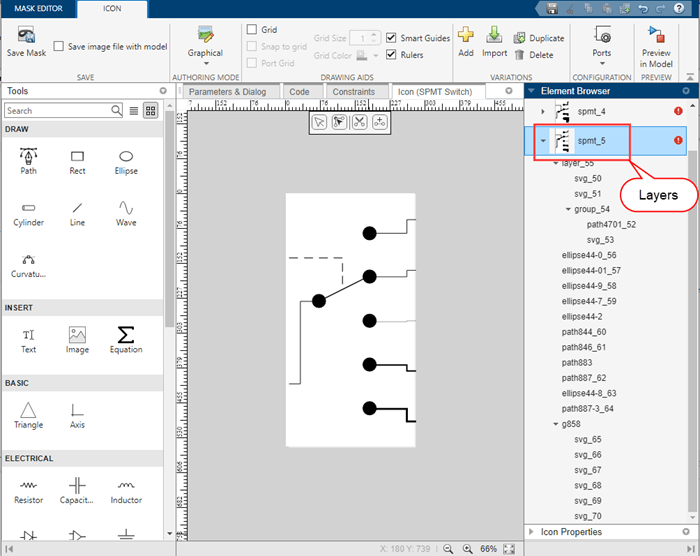
Task: Add a Triangle basic shape
Action: pos(29,416)
